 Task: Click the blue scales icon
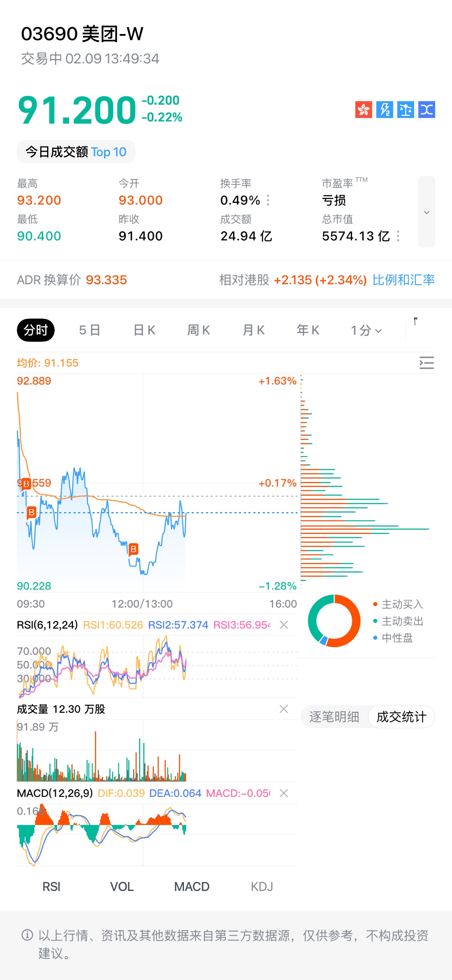[x=406, y=110]
